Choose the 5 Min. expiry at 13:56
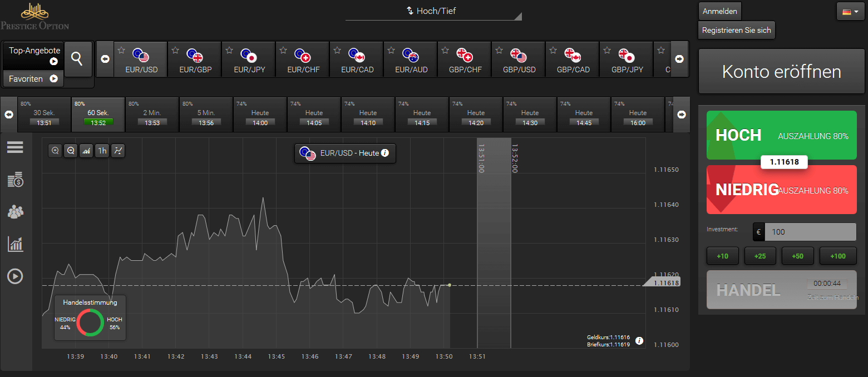 (x=206, y=115)
